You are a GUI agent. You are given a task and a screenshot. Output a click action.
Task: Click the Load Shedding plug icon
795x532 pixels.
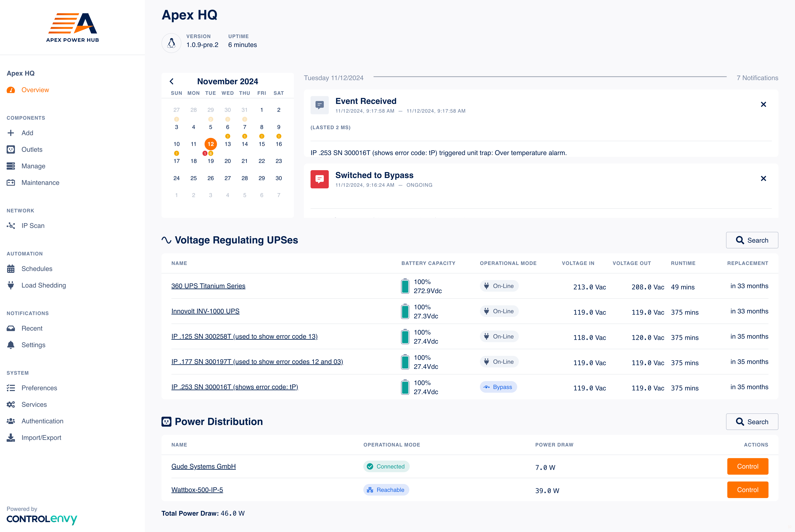click(x=11, y=285)
